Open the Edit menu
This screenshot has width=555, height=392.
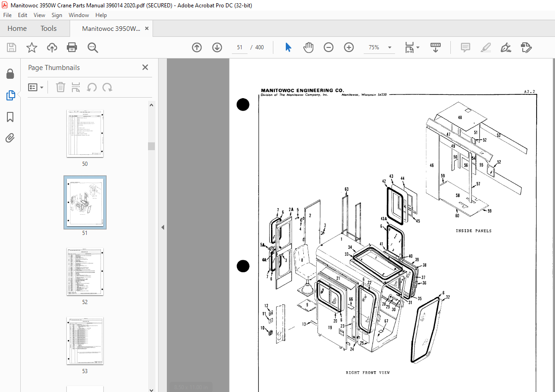click(x=23, y=15)
